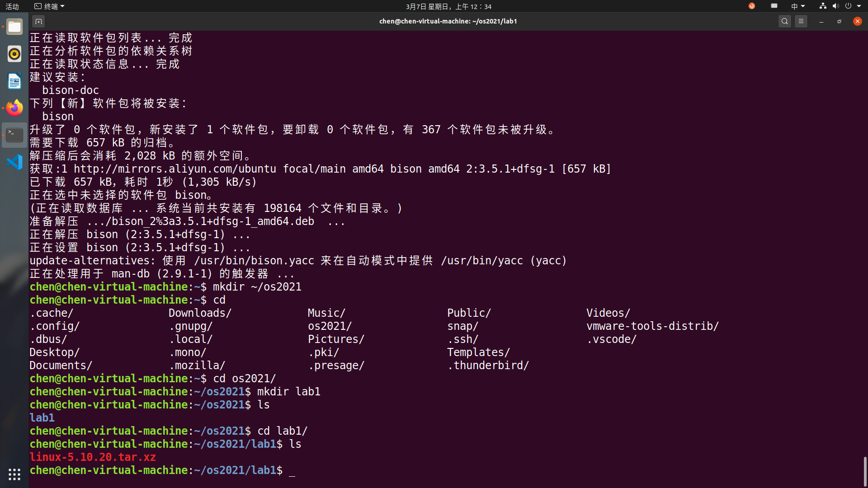Open the terminal hamburger menu
Viewport: 868px width, 488px height.
click(801, 21)
